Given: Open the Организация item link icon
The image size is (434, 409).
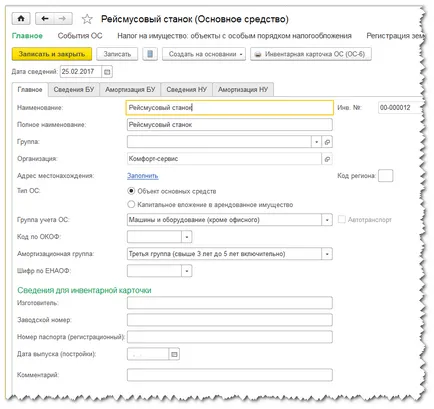Looking at the screenshot, I should [327, 159].
